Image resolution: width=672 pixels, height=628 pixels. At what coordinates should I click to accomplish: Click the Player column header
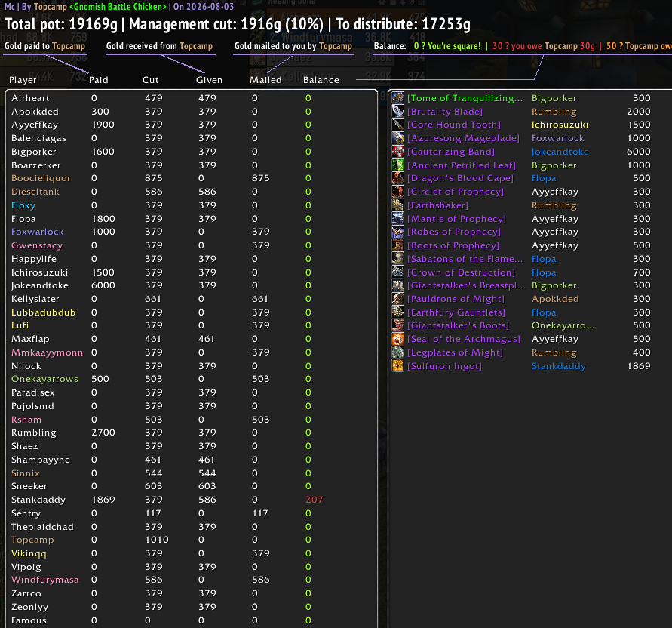pos(23,80)
